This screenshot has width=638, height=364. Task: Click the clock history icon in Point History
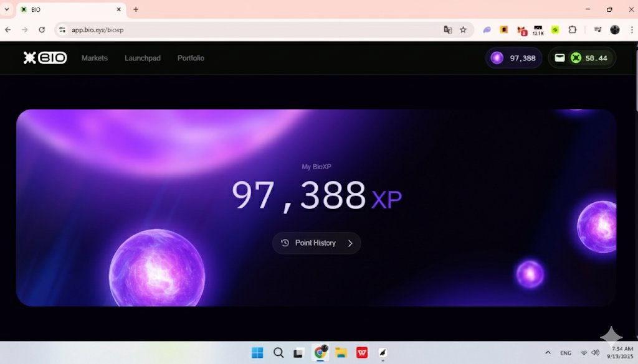coord(285,243)
